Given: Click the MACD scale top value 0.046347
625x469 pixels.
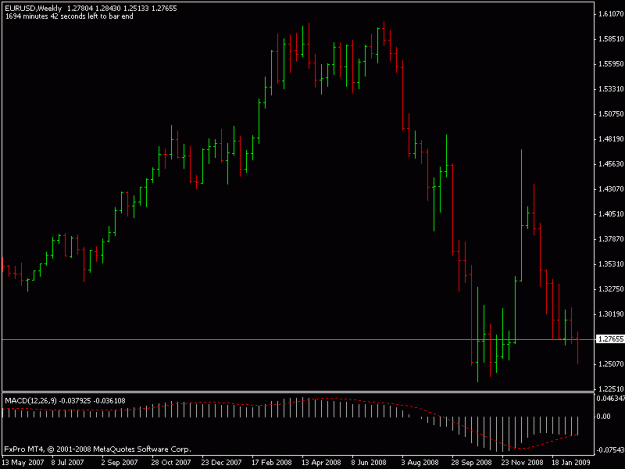Looking at the screenshot, I should 610,398.
